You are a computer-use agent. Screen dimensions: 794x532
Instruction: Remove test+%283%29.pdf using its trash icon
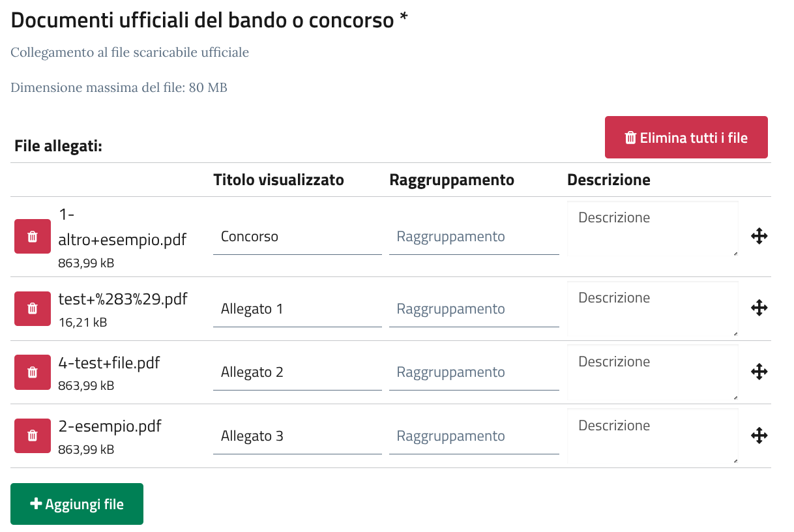coord(33,308)
